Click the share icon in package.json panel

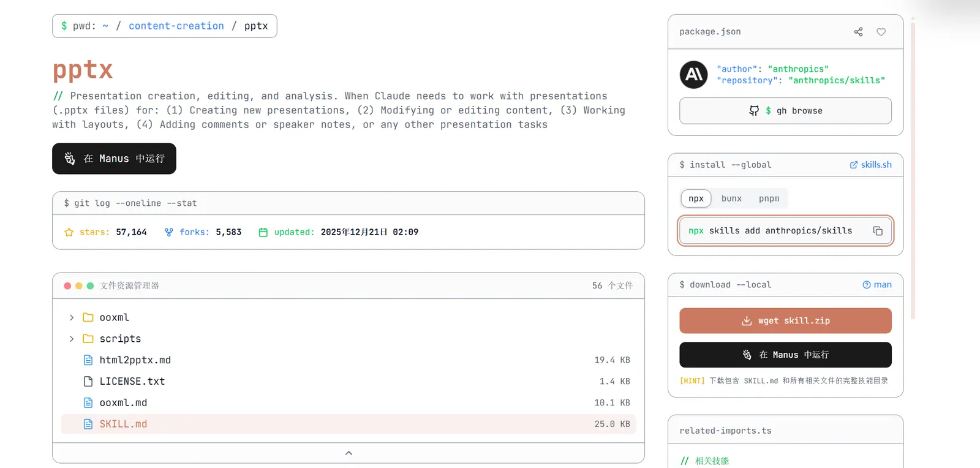coord(858,32)
